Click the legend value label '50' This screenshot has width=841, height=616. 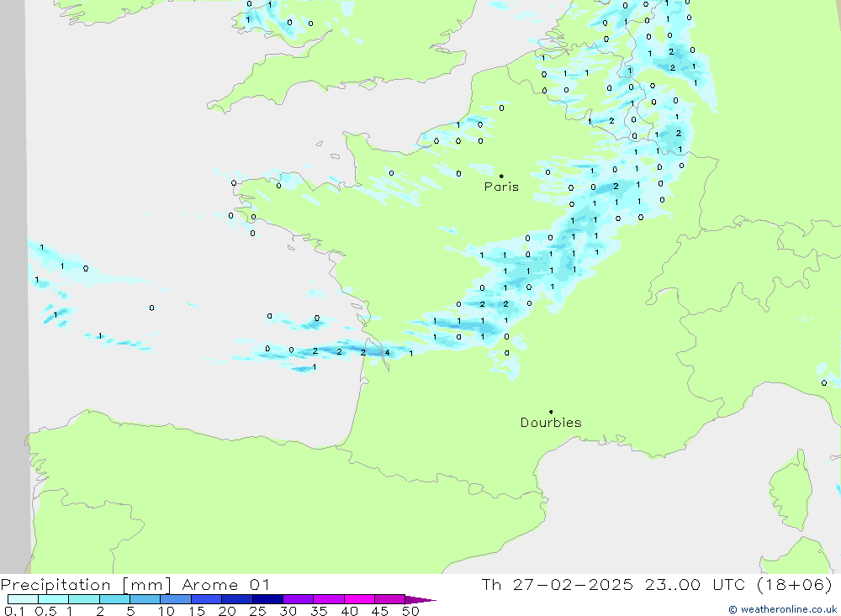tap(410, 611)
